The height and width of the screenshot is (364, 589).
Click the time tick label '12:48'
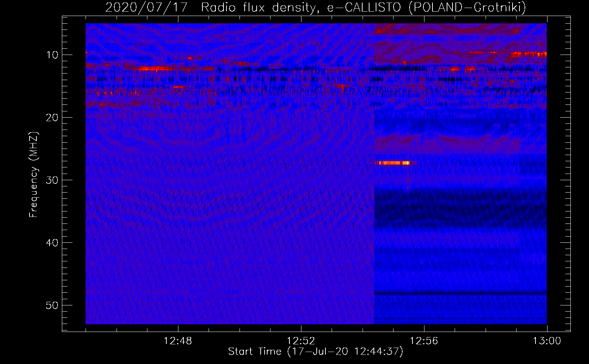[x=178, y=341]
